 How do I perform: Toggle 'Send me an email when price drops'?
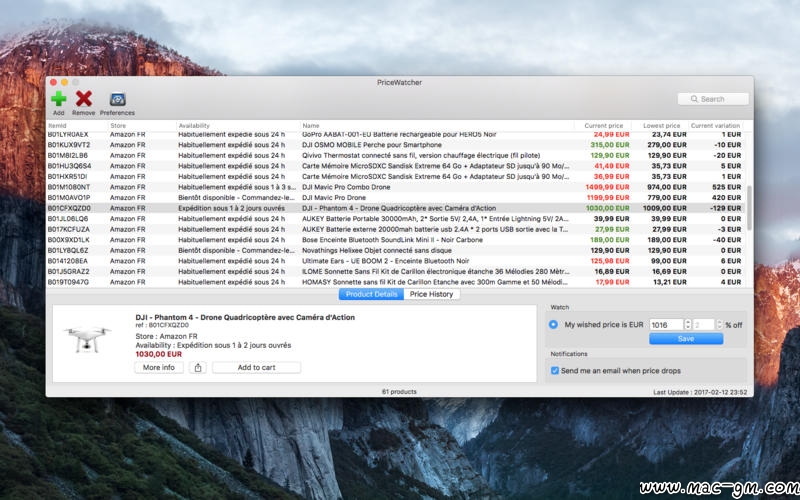555,371
